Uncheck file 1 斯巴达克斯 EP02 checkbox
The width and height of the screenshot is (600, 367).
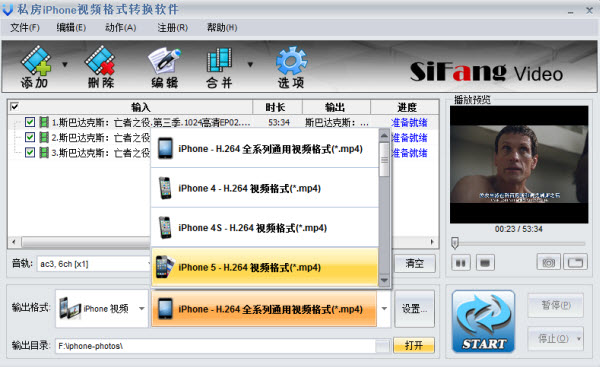pyautogui.click(x=29, y=122)
